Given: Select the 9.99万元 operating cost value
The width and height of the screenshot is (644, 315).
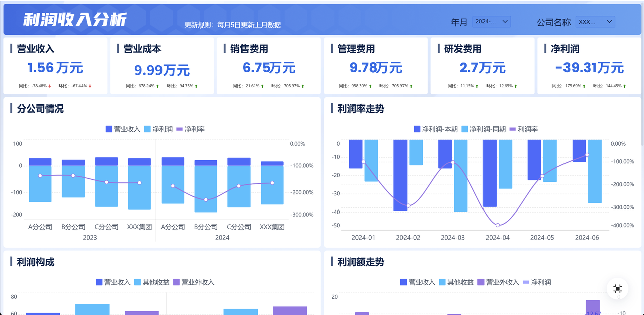Looking at the screenshot, I should tap(162, 70).
